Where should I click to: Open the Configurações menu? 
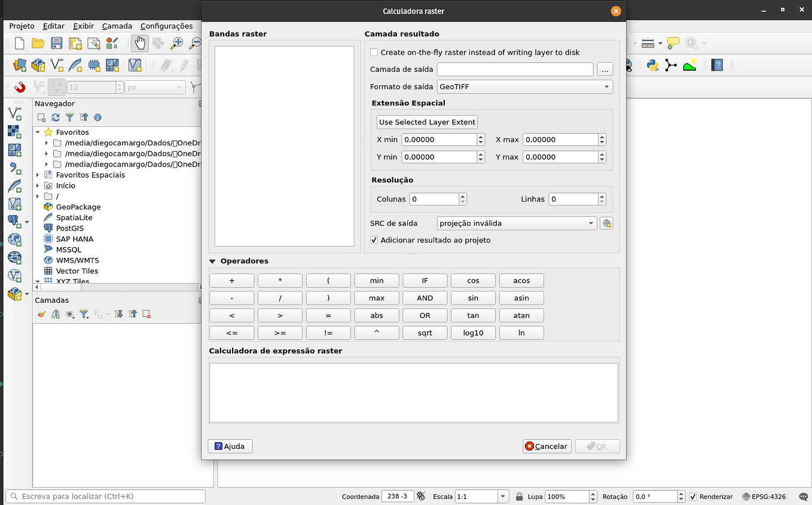[x=167, y=26]
